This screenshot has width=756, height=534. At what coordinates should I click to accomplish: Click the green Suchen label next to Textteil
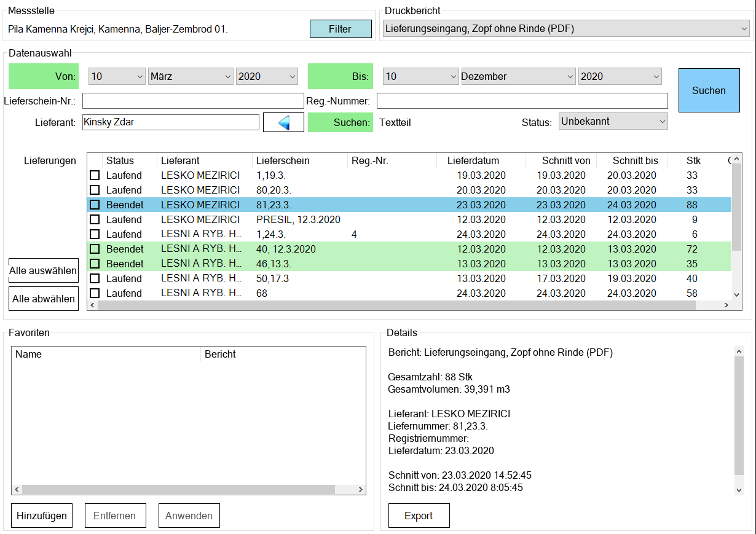click(340, 122)
